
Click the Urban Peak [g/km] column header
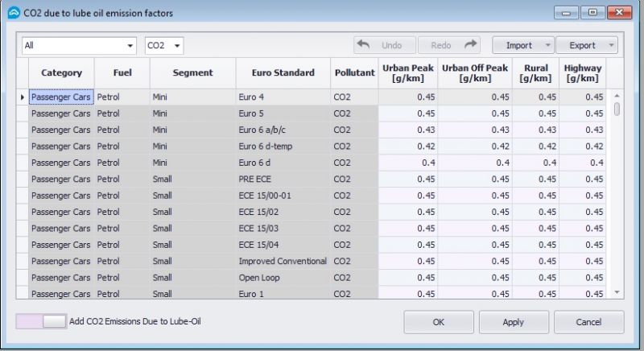(x=408, y=73)
